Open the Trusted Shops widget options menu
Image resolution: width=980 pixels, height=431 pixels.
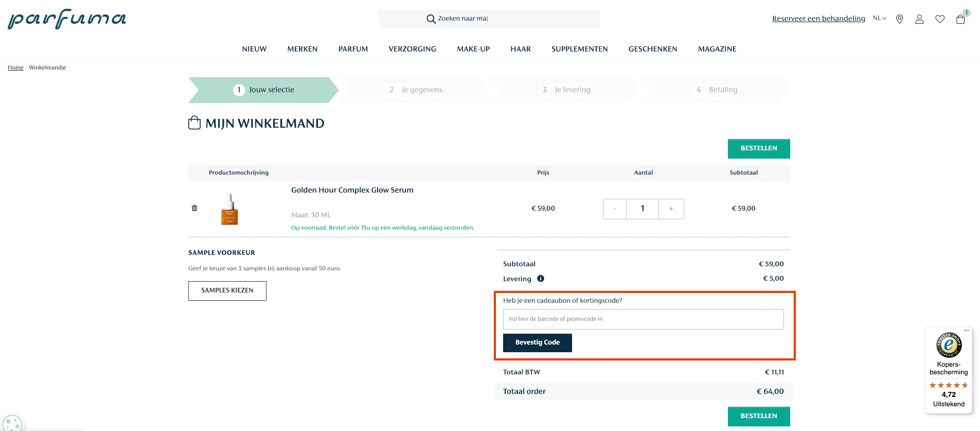967,330
